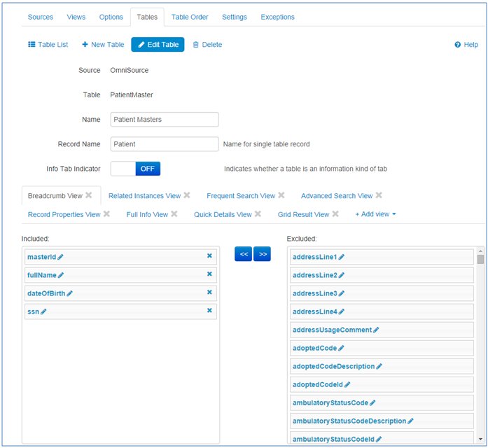Click the edit pencil beside dateOfBirth
The image size is (488, 448).
69,293
